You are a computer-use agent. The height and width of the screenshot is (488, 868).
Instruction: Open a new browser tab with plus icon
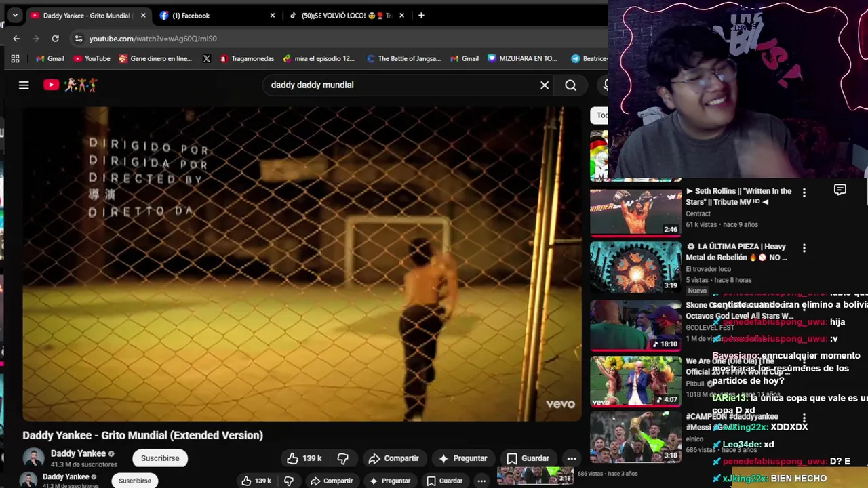click(x=421, y=15)
